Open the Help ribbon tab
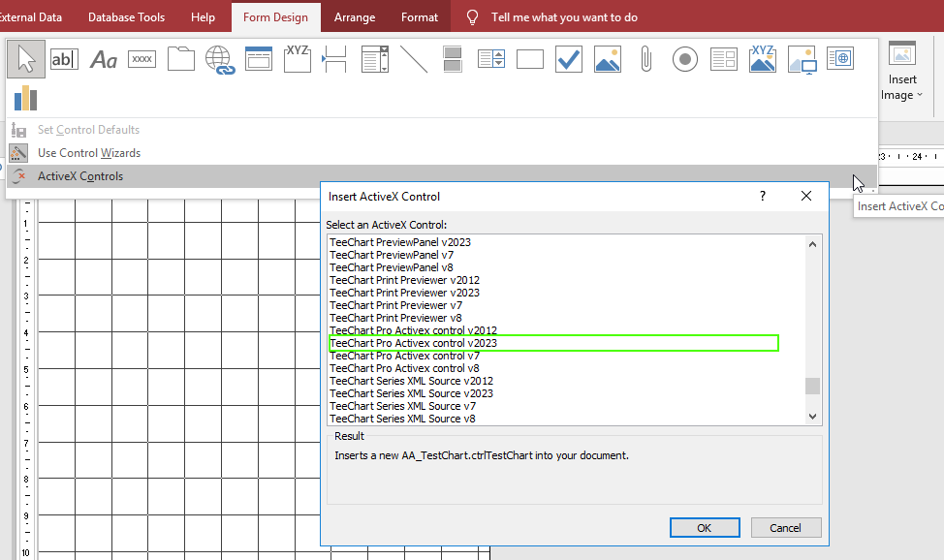This screenshot has width=944, height=560. 203,16
